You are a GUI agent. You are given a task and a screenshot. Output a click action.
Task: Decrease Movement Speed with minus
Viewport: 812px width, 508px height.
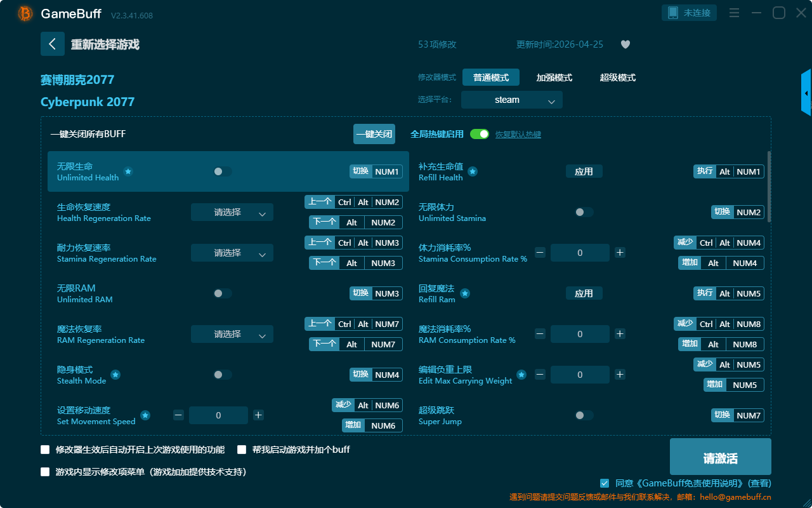pos(178,415)
